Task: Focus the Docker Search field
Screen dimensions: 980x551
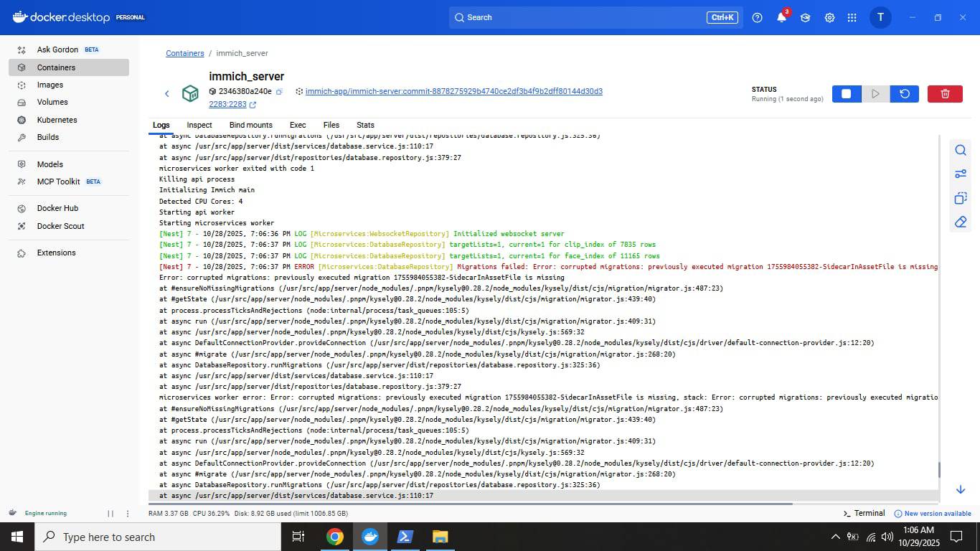Action: click(596, 17)
